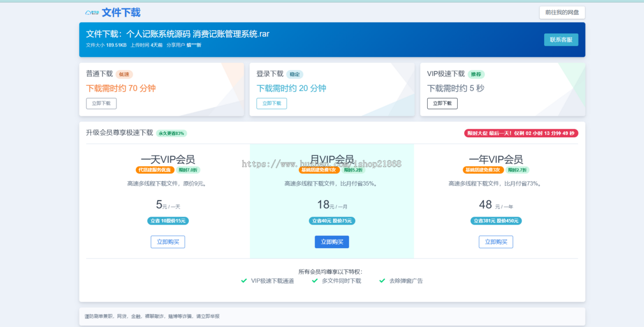The width and height of the screenshot is (644, 327).
Task: Click the 所有会员均尊享以下特权 text
Action: click(332, 272)
